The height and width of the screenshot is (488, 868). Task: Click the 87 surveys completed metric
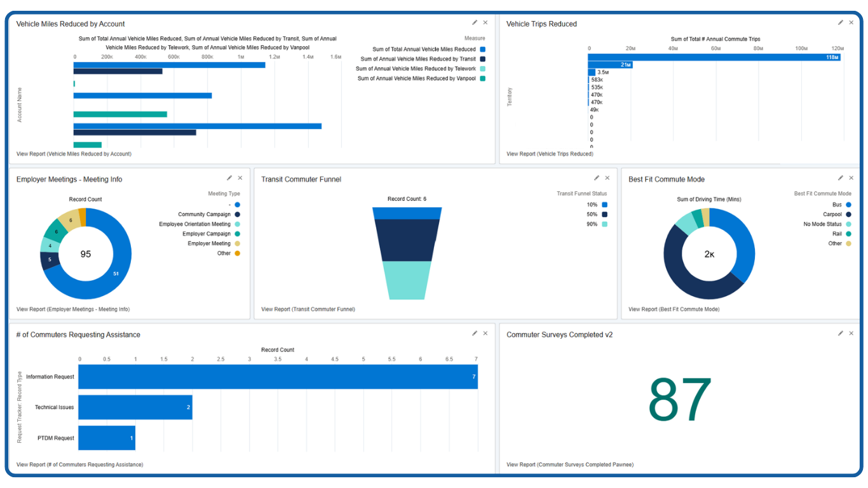679,399
